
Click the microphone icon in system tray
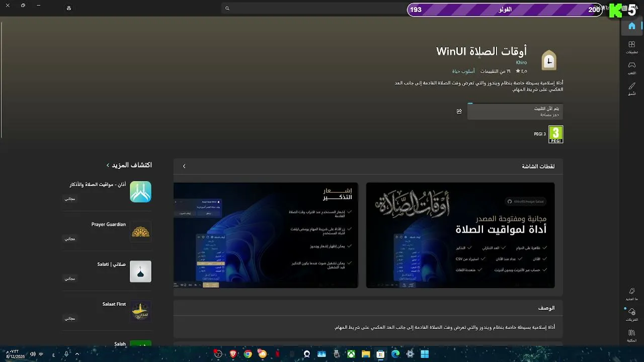(x=66, y=354)
